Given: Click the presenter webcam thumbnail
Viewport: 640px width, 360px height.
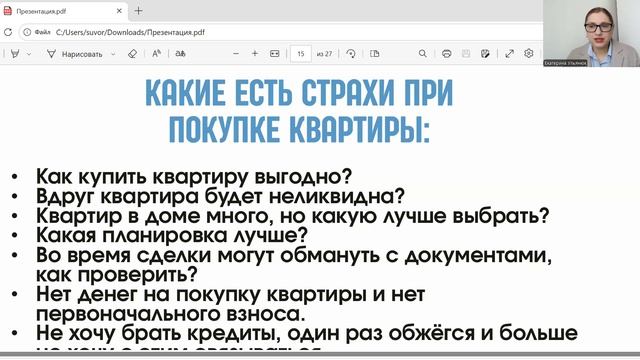Looking at the screenshot, I should coord(591,33).
